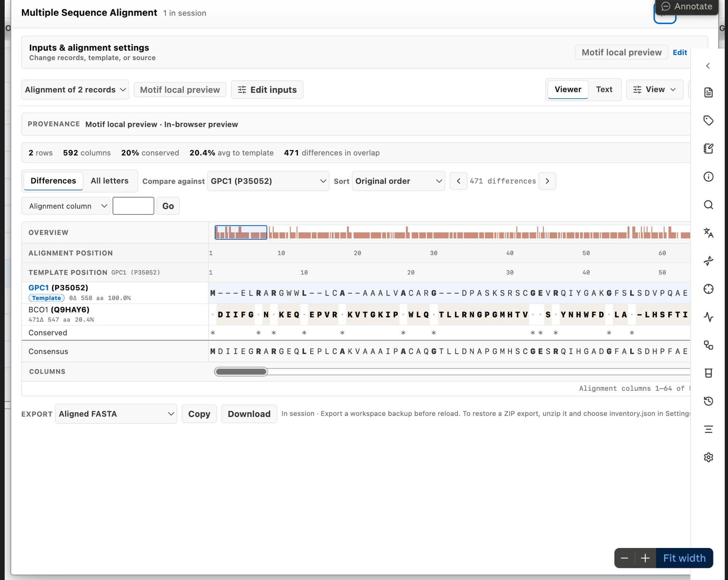Open the info circle icon in the sidebar

pos(708,177)
